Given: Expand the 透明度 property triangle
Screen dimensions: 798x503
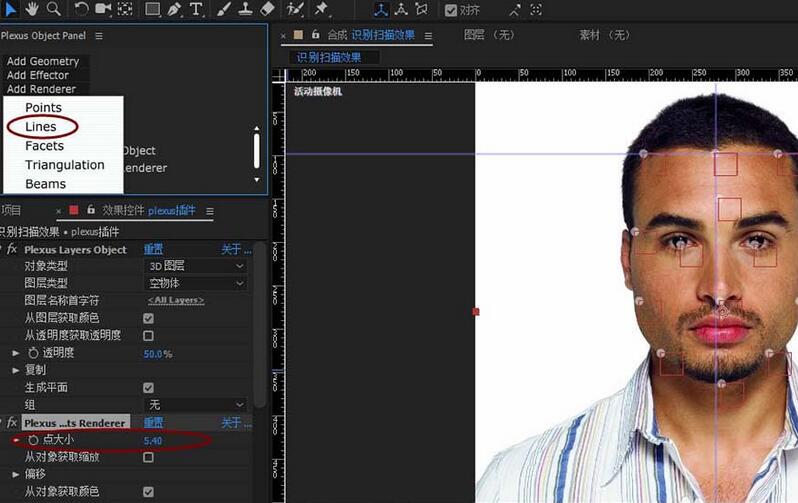Looking at the screenshot, I should (x=16, y=353).
